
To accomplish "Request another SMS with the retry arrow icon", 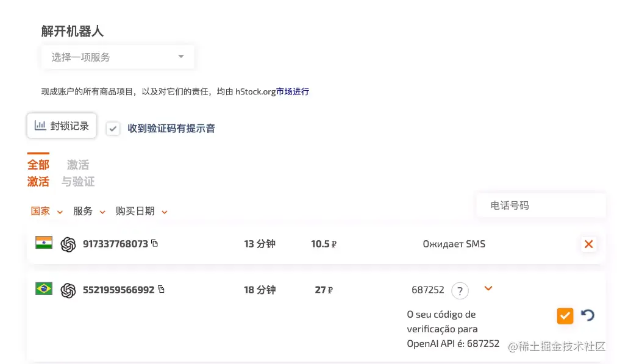I will (x=588, y=315).
